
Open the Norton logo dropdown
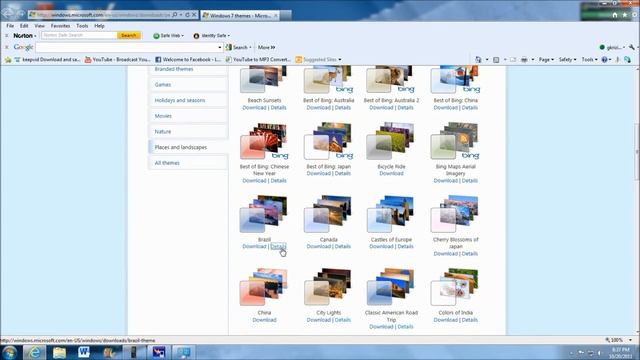tap(24, 36)
